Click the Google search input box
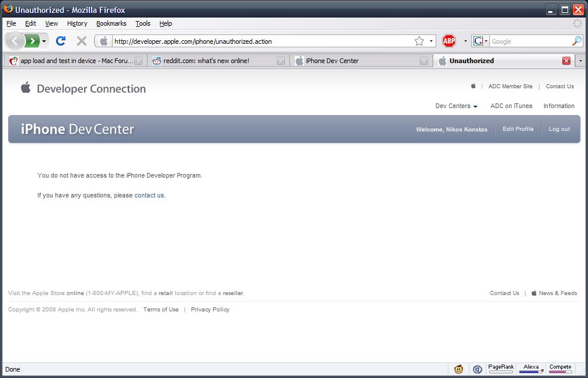This screenshot has width=588, height=378. [531, 41]
